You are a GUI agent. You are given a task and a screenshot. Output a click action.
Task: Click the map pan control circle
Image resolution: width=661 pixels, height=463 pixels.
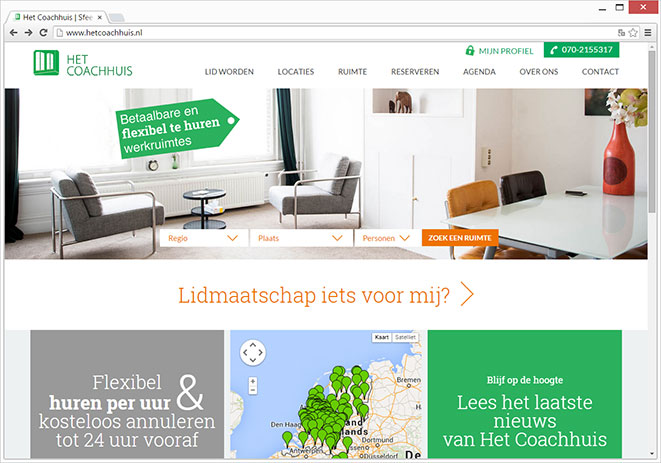click(x=253, y=352)
